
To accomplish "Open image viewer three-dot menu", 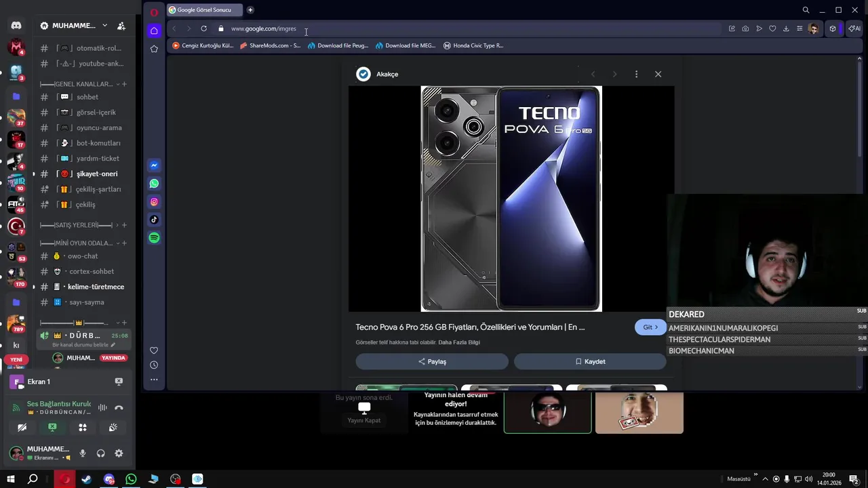I will pyautogui.click(x=636, y=74).
